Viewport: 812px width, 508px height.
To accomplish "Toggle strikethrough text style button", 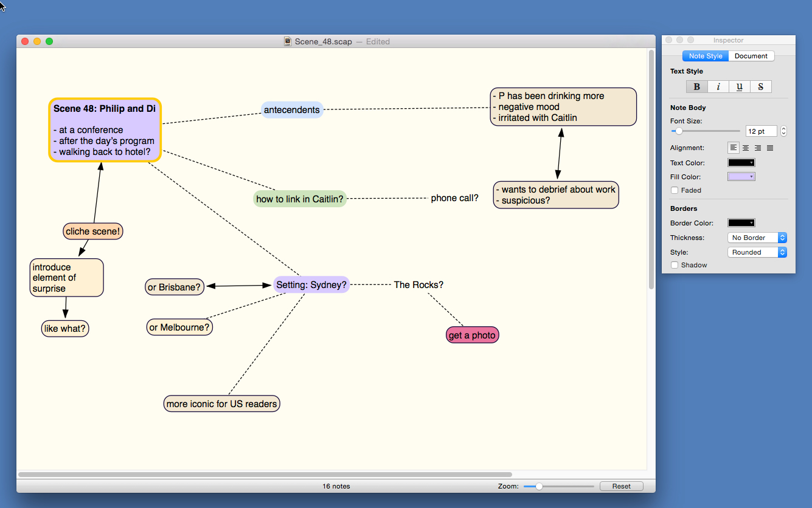I will tap(761, 87).
